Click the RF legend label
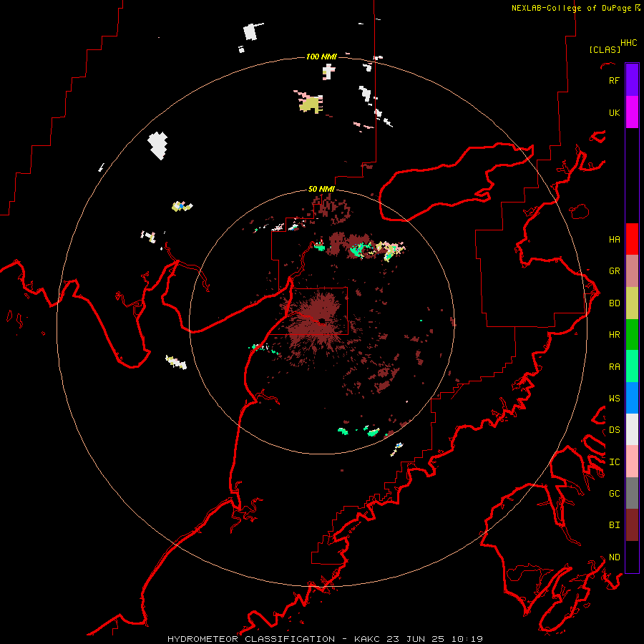This screenshot has height=644, width=644. (x=614, y=80)
